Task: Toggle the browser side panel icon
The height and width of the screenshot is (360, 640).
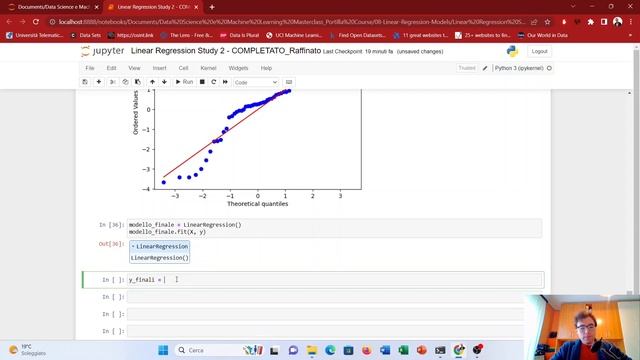Action: pyautogui.click(x=604, y=22)
